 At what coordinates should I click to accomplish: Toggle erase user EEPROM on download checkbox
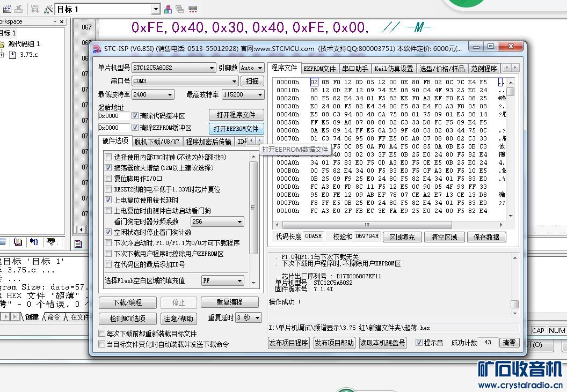coord(108,254)
